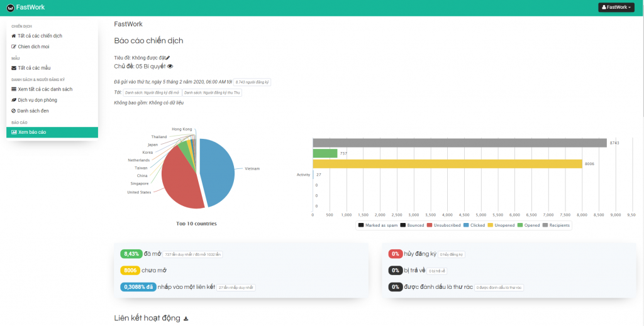The height and width of the screenshot is (326, 644).
Task: Click the 0% bị trả về badge
Action: tap(395, 271)
